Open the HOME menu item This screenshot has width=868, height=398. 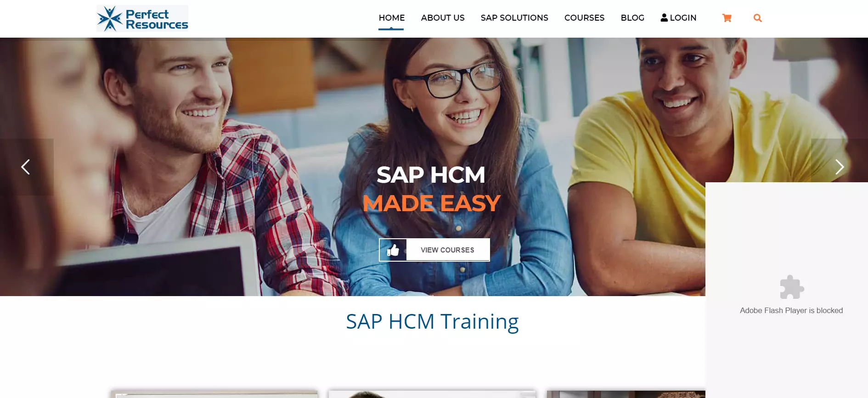[x=391, y=18]
